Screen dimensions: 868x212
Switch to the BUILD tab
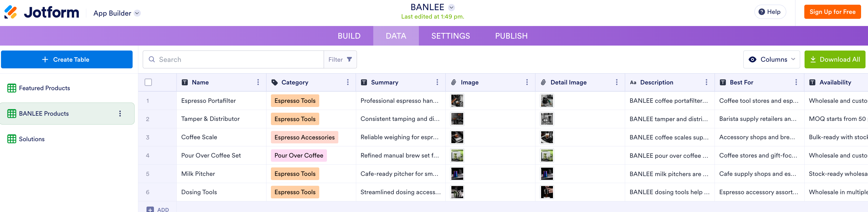tap(349, 36)
